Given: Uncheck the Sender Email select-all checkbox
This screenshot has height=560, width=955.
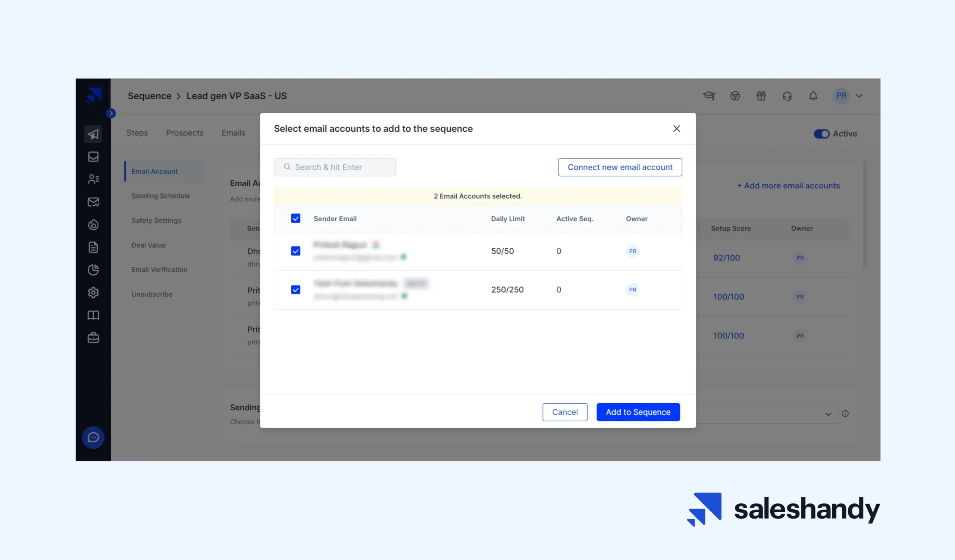Looking at the screenshot, I should (295, 219).
